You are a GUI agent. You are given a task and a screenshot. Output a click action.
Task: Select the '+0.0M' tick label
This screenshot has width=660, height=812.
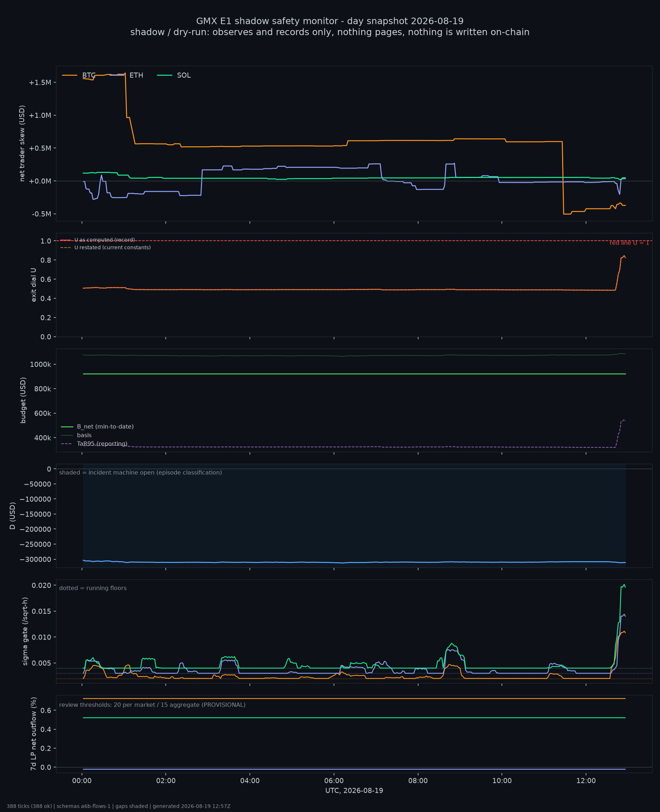coord(40,181)
